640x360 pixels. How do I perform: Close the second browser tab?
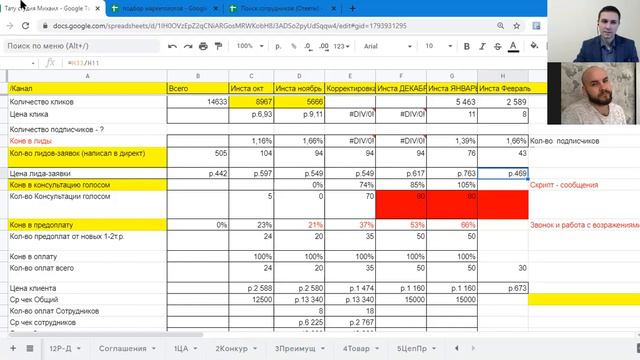coord(216,8)
